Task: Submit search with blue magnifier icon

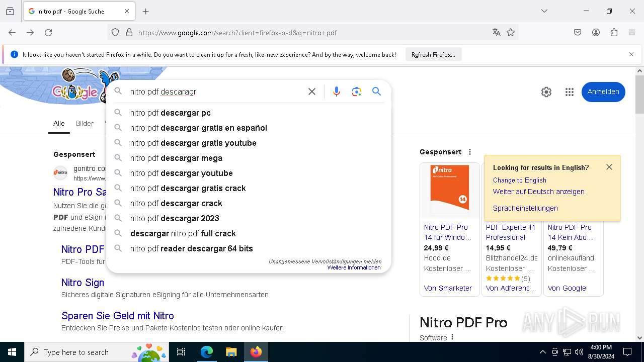Action: (376, 92)
